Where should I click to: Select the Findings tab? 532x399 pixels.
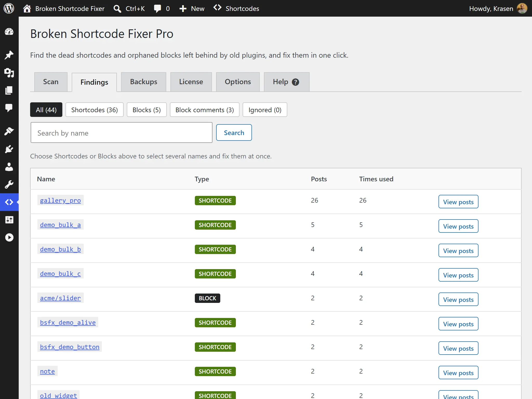click(x=94, y=82)
